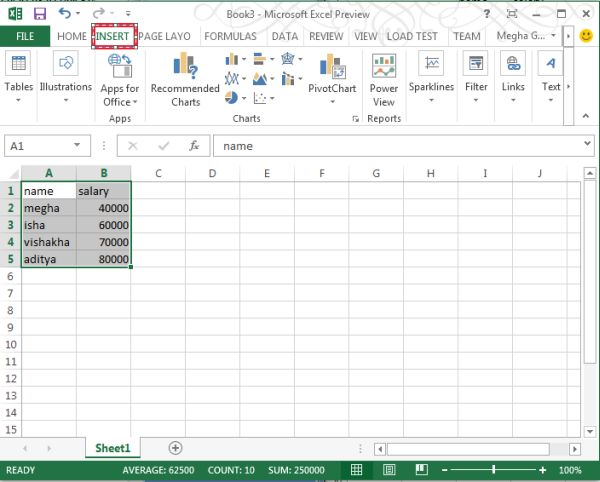
Task: Zoom out with the minus button
Action: (x=444, y=470)
